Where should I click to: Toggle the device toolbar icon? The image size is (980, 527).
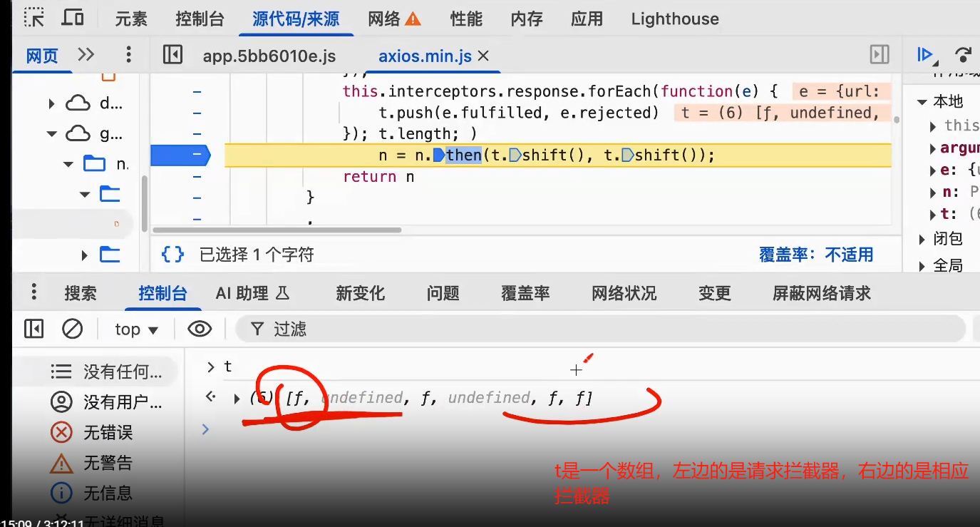tap(73, 16)
